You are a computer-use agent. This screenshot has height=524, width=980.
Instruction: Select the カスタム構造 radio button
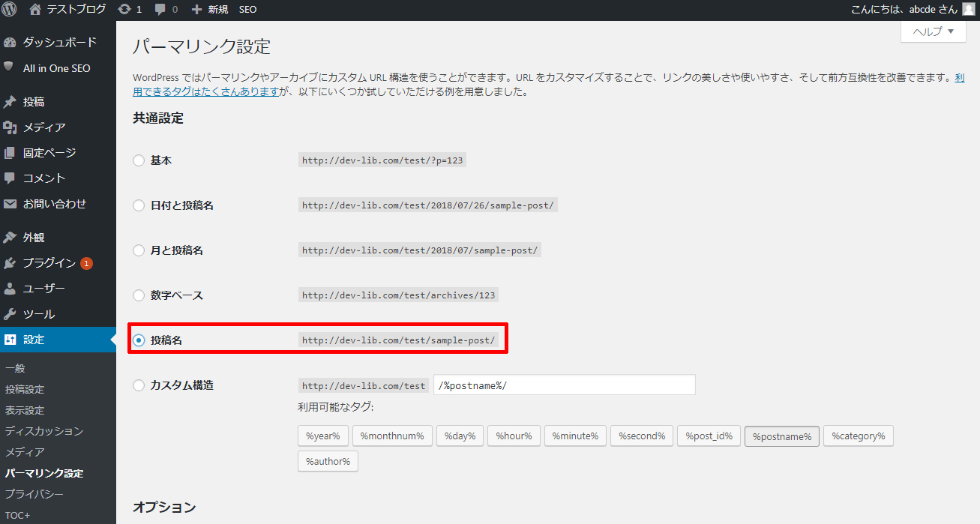pos(139,385)
